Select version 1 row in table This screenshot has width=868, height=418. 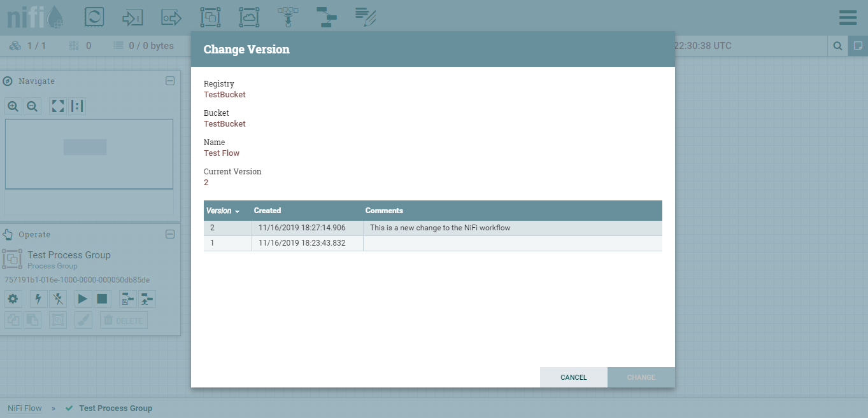pyautogui.click(x=432, y=243)
